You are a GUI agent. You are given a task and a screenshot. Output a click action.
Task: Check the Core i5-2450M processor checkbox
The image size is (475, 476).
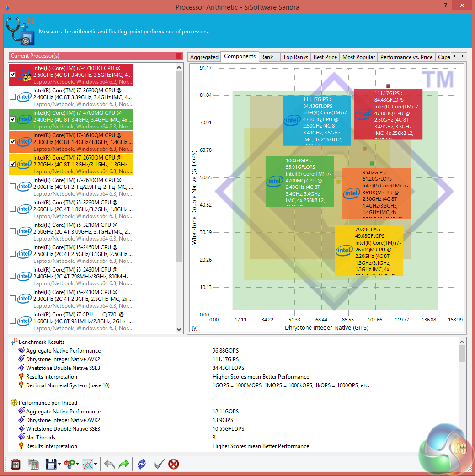click(x=12, y=253)
